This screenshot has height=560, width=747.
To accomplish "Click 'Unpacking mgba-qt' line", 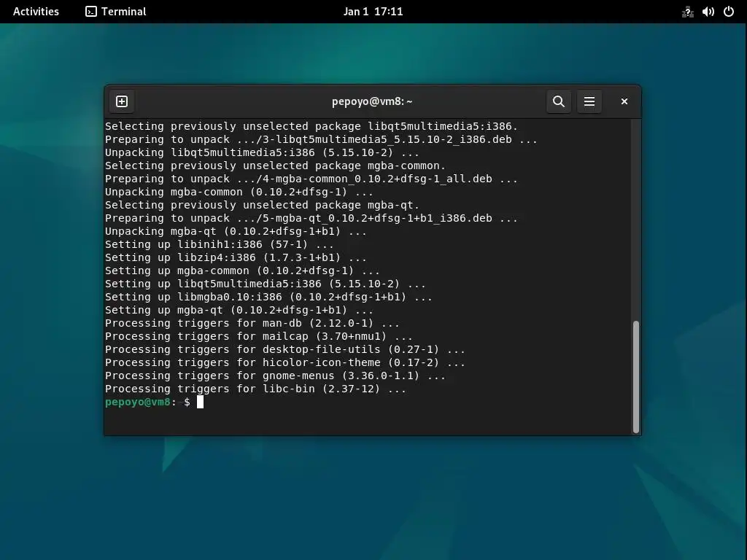I will coord(236,231).
